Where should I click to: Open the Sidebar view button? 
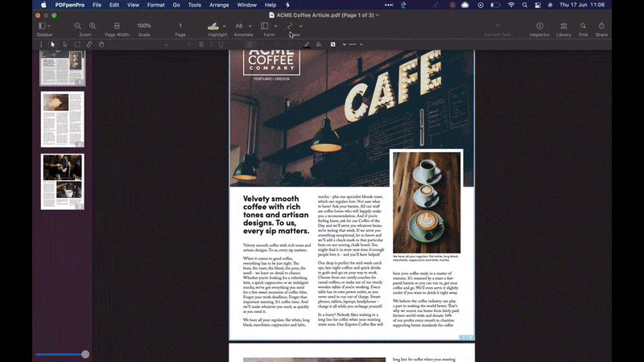42,26
